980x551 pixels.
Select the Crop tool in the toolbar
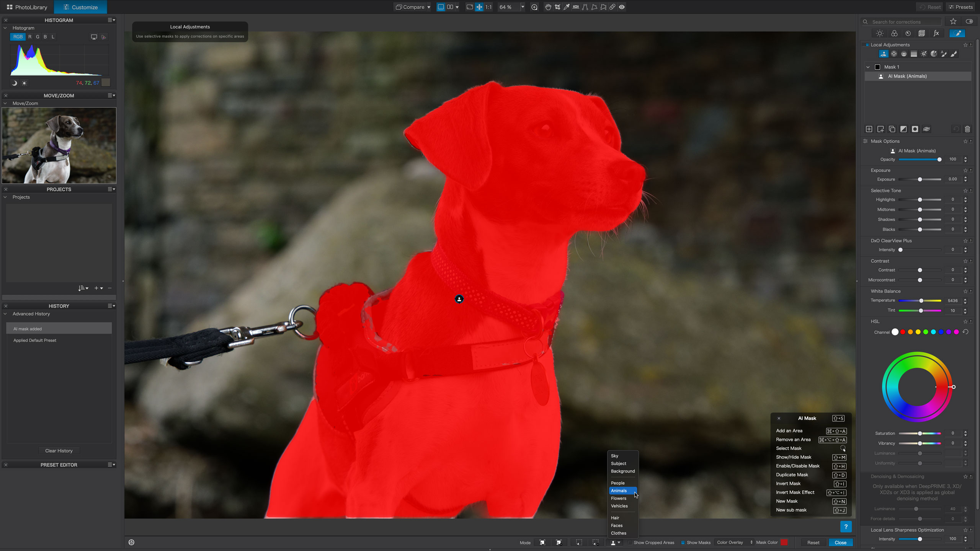coord(557,7)
